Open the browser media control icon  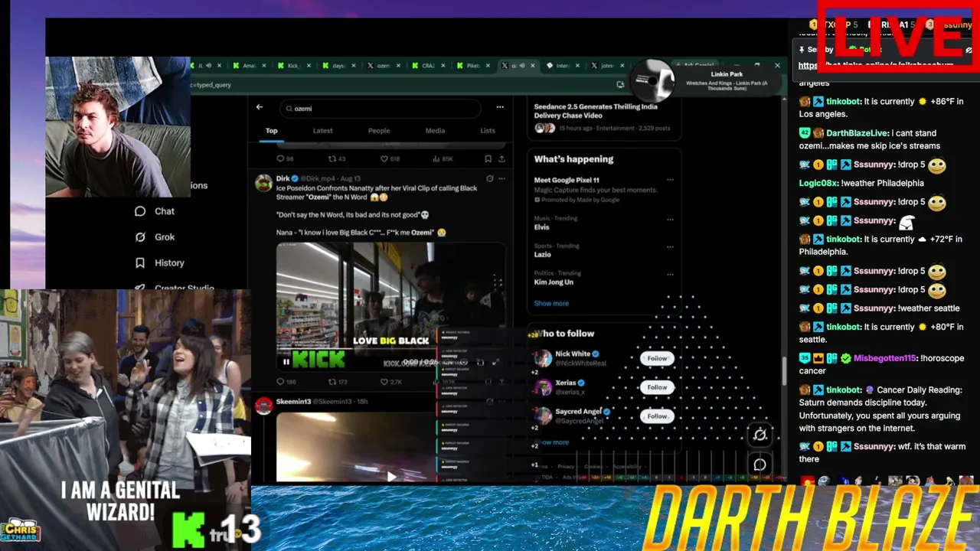620,84
